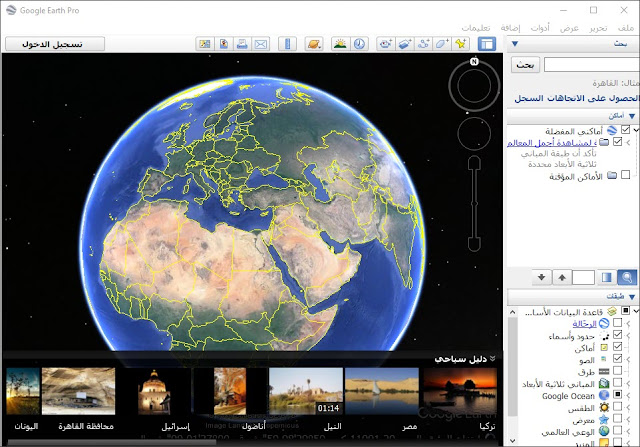Screen dimensions: 640x447
Task: Click the بحث search button
Action: click(x=525, y=64)
